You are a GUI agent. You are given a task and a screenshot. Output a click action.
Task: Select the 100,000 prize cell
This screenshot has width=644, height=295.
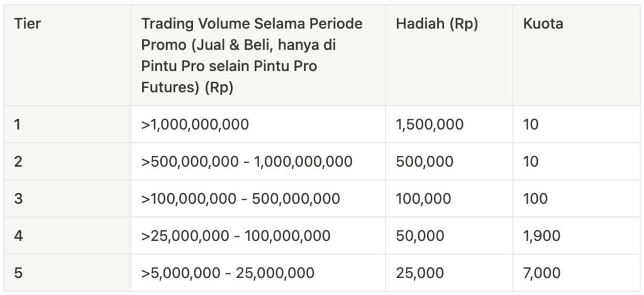click(x=423, y=199)
